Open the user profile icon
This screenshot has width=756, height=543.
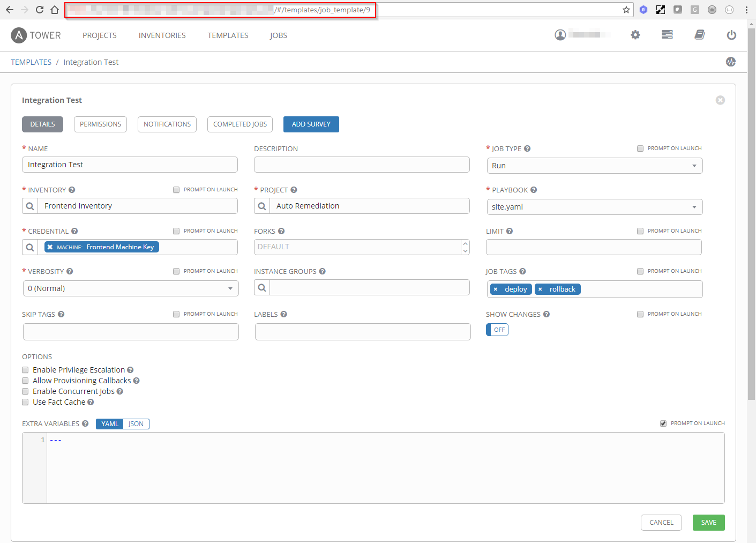tap(560, 35)
